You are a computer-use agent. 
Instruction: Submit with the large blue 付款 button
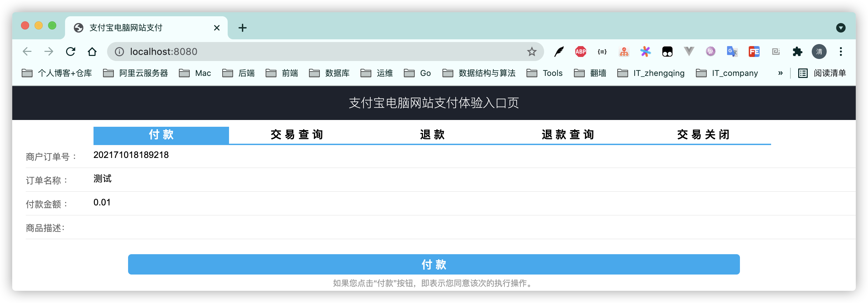[434, 264]
